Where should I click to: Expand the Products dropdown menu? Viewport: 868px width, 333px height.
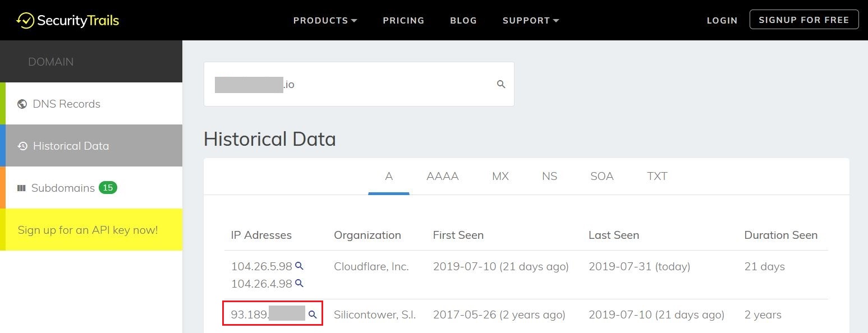click(325, 21)
